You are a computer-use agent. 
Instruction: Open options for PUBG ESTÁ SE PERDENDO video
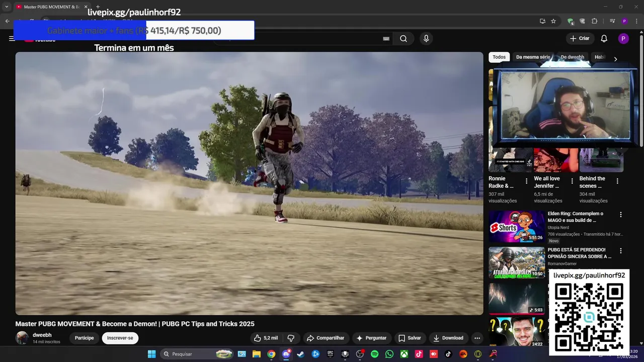coord(620,250)
